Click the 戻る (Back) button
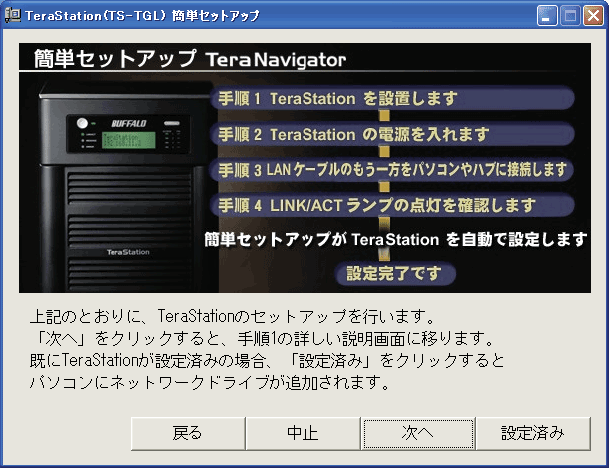The width and height of the screenshot is (609, 468). (x=188, y=433)
